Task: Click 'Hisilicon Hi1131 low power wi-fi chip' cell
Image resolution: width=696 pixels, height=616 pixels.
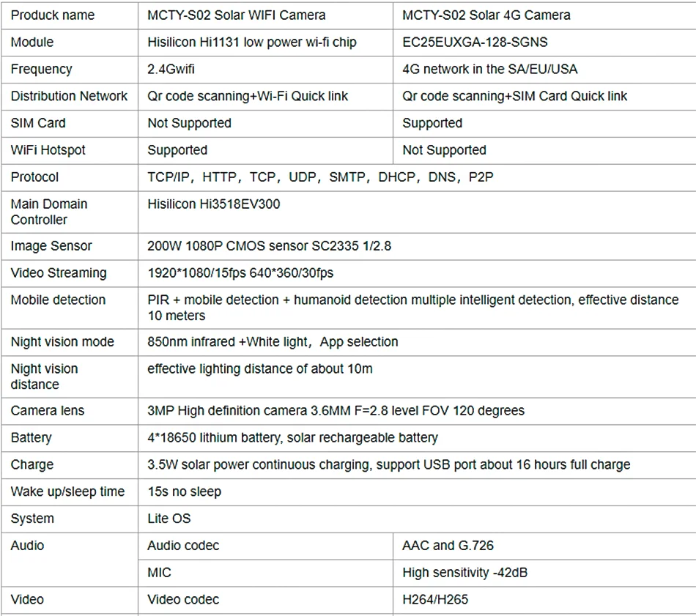Action: [x=265, y=42]
